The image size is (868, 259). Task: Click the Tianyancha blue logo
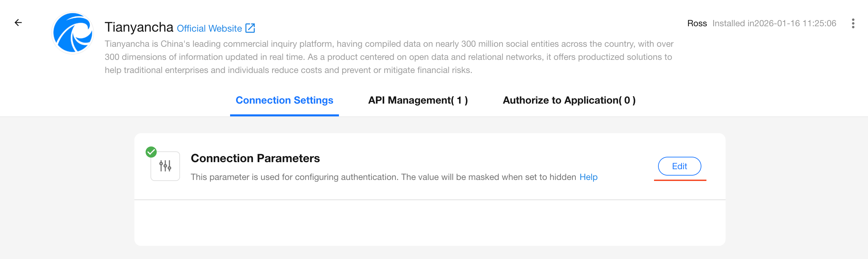point(73,33)
